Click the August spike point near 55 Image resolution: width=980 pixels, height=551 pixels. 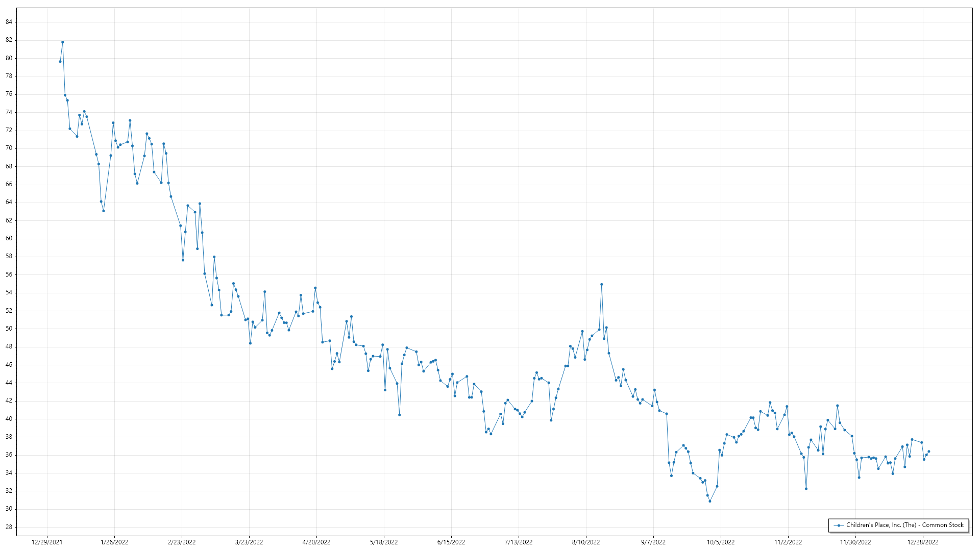pyautogui.click(x=601, y=284)
